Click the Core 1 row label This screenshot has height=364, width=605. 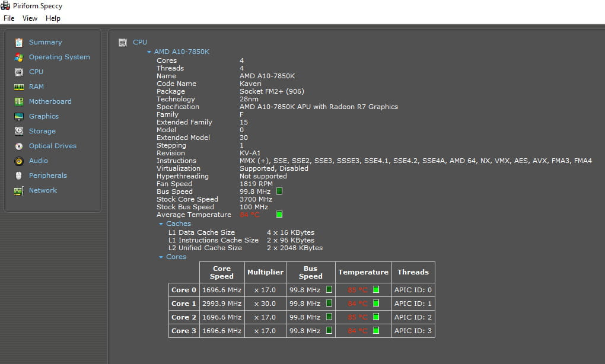[x=184, y=304]
